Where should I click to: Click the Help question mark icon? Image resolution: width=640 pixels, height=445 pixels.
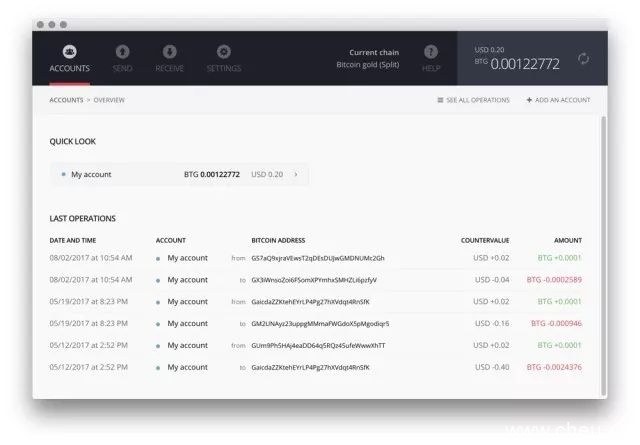tap(431, 51)
